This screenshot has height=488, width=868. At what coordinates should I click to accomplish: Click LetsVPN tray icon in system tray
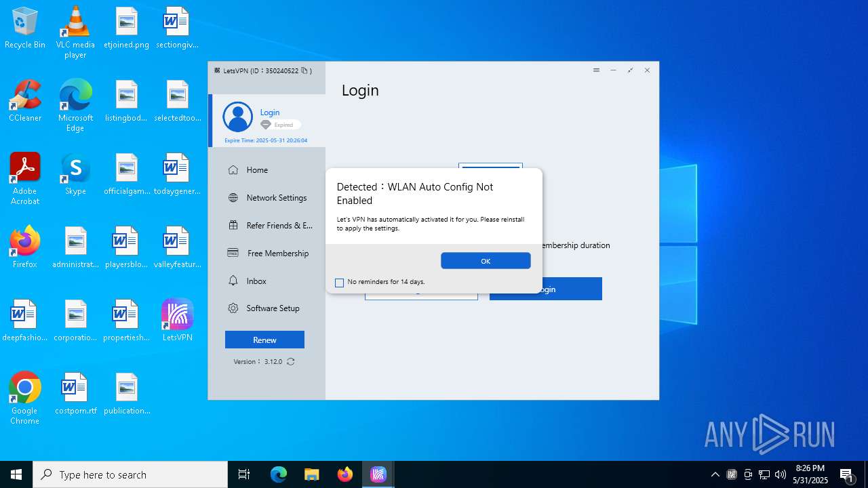click(732, 474)
